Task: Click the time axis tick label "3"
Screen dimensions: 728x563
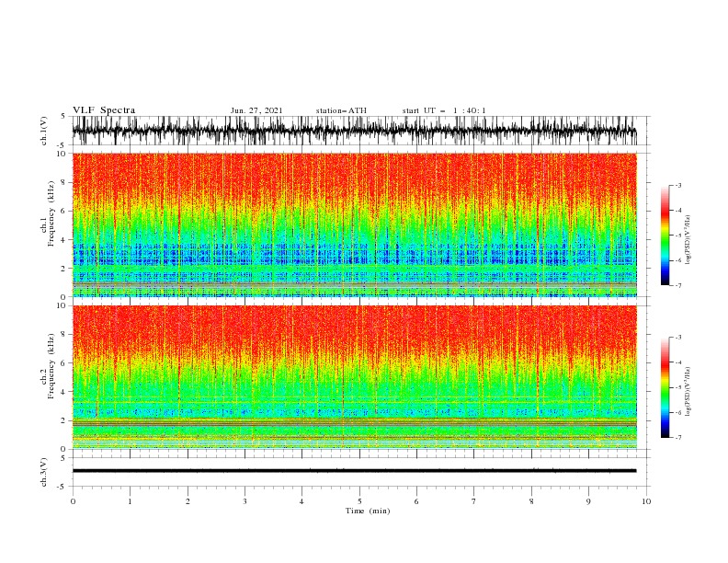Action: coord(245,501)
